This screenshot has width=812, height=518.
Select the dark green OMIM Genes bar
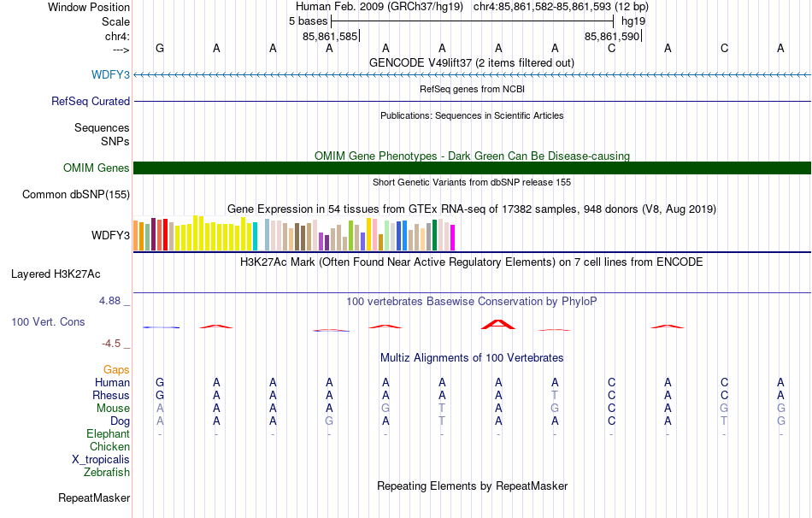[472, 168]
